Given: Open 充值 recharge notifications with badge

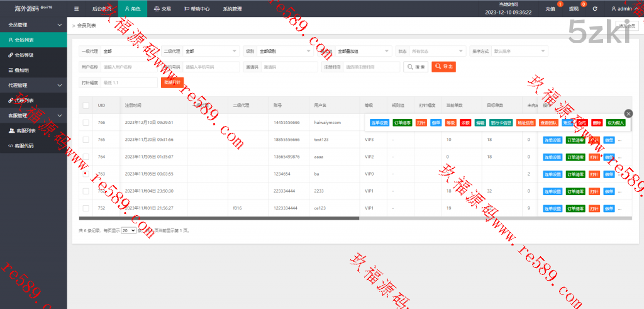Looking at the screenshot, I should (550, 9).
